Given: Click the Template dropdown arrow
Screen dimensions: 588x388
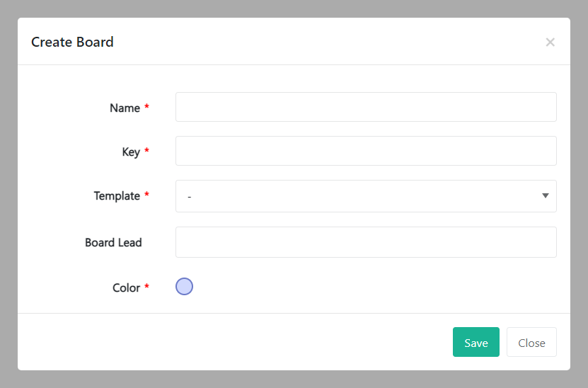Looking at the screenshot, I should coord(545,196).
